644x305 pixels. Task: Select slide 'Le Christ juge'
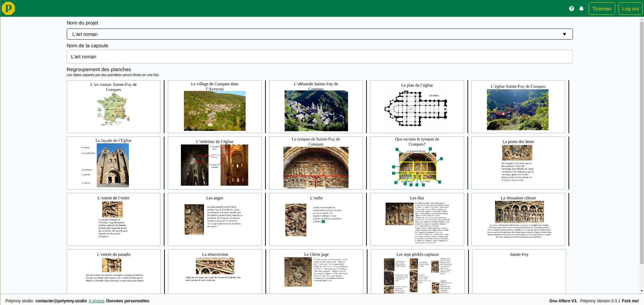(316, 272)
